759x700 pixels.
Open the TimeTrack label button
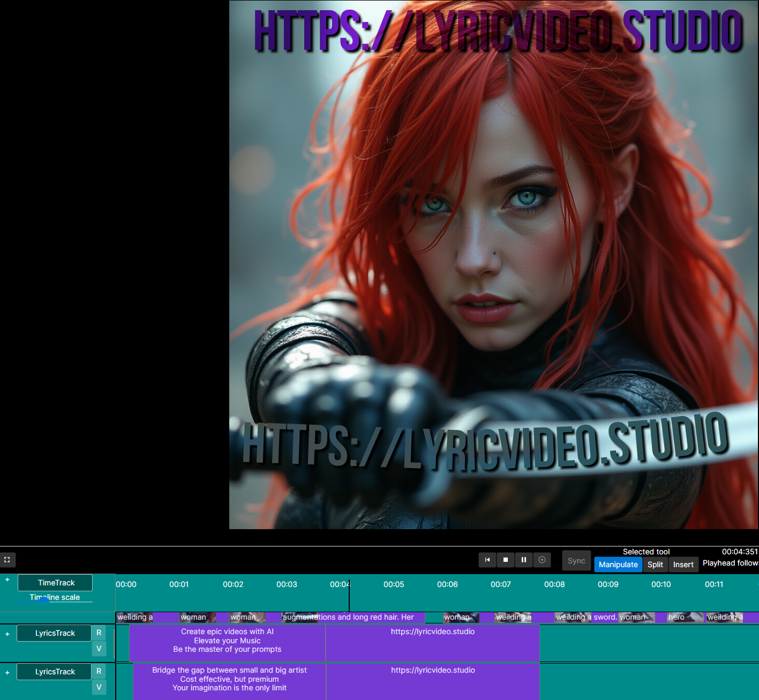coord(55,583)
